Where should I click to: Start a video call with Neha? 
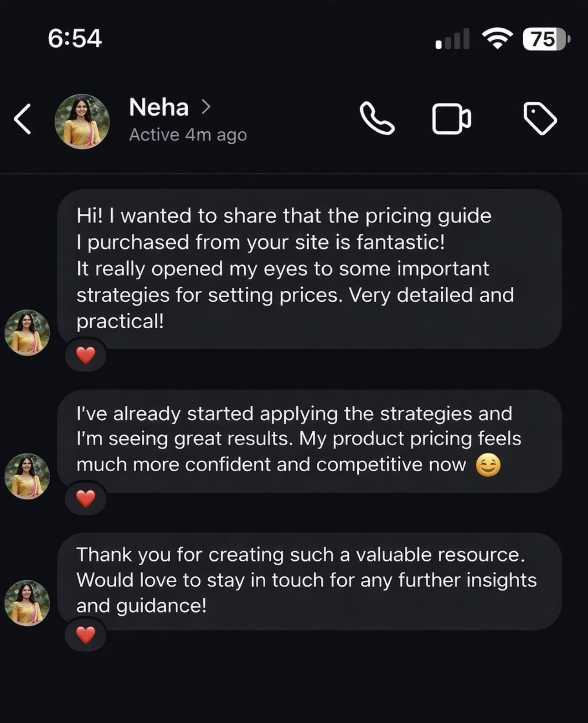(451, 119)
